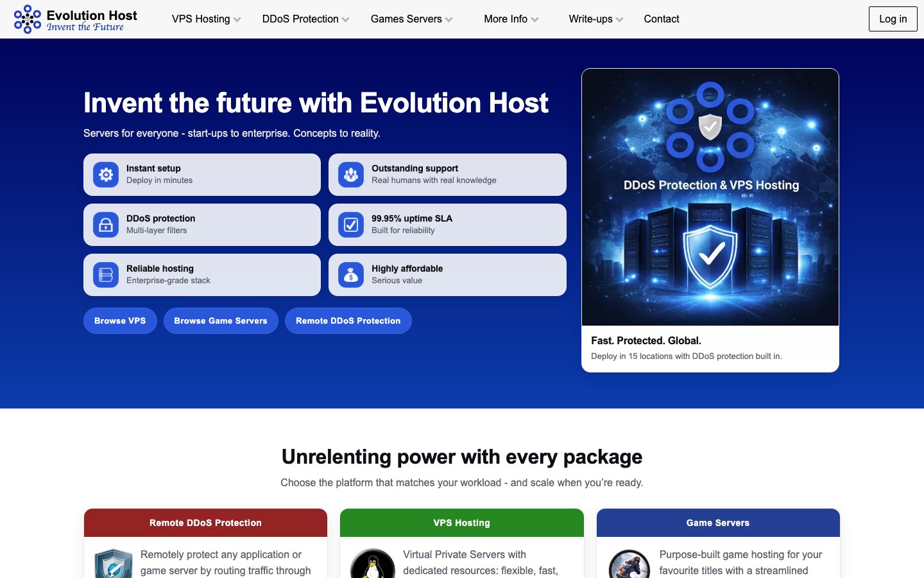The height and width of the screenshot is (578, 924).
Task: Click the Reliable hosting server icon
Action: (x=106, y=275)
